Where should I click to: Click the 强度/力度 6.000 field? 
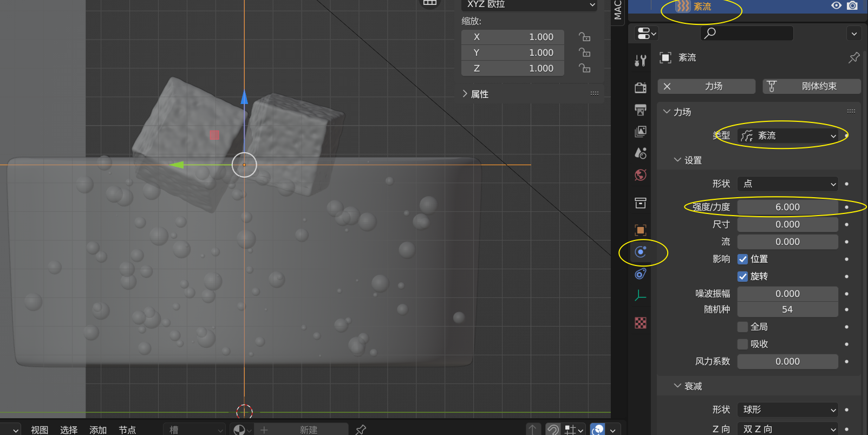click(788, 207)
